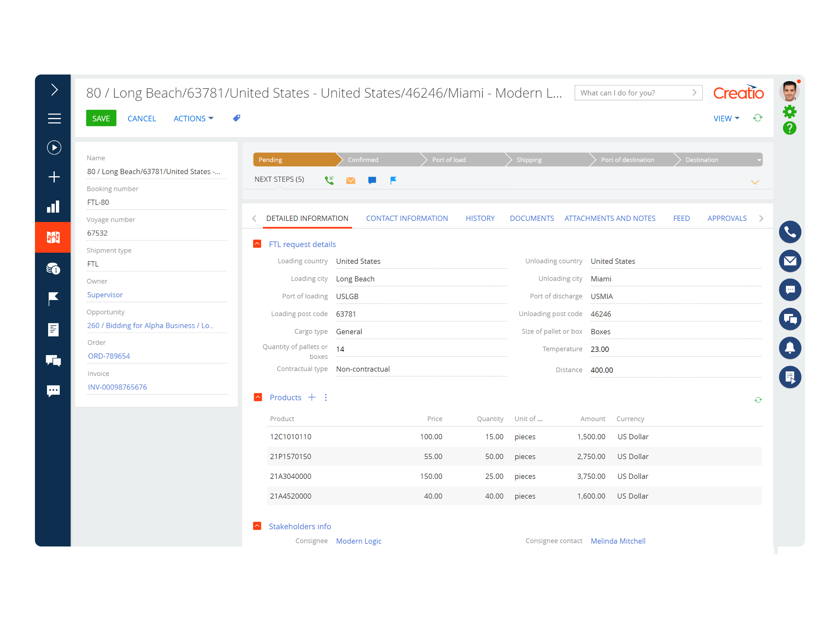
Task: Open the VIEW dropdown
Action: pos(726,118)
